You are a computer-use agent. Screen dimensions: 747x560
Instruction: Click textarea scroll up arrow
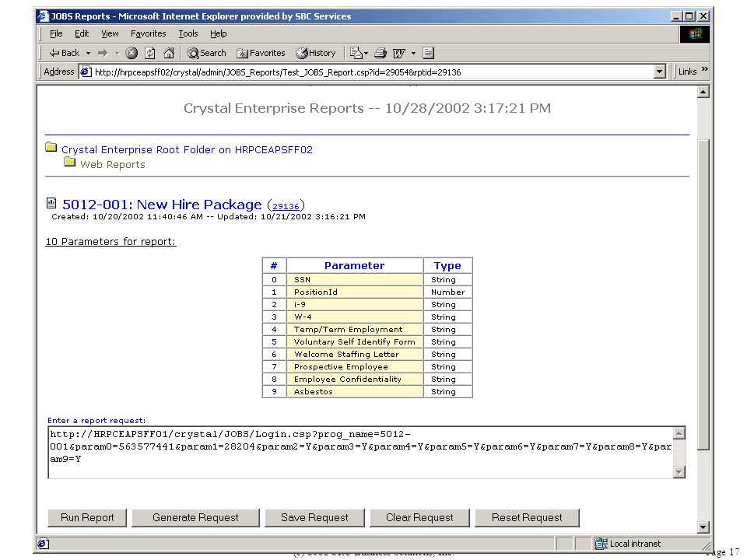[679, 433]
